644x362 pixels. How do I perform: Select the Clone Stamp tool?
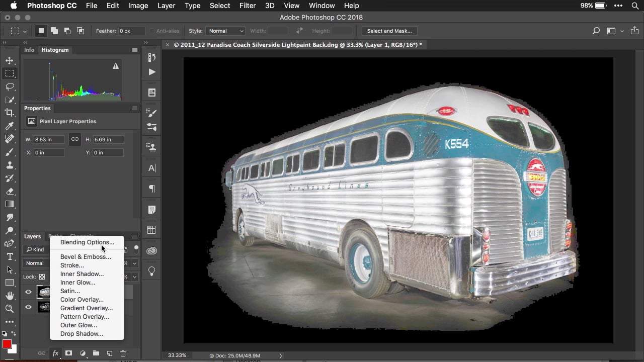tap(9, 165)
